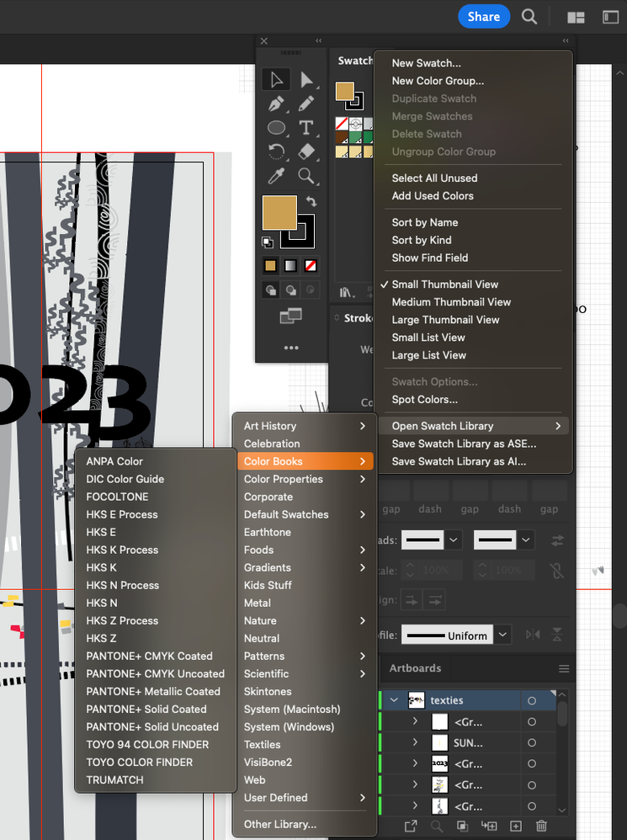Choose Draw Normal mode
Image resolution: width=627 pixels, height=840 pixels.
tap(271, 290)
